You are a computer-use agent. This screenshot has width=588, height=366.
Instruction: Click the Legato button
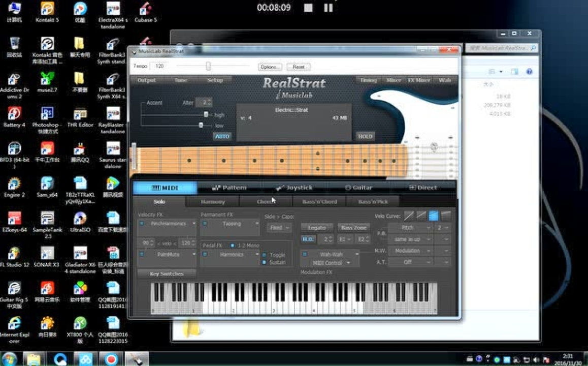click(316, 228)
